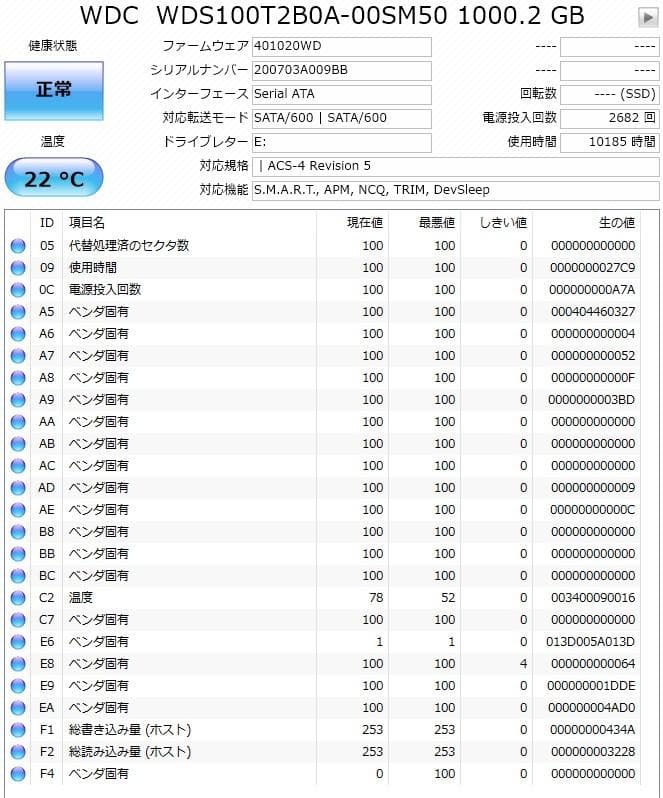The width and height of the screenshot is (663, 798).
Task: Click raw value 000000003228
Action: pyautogui.click(x=593, y=752)
